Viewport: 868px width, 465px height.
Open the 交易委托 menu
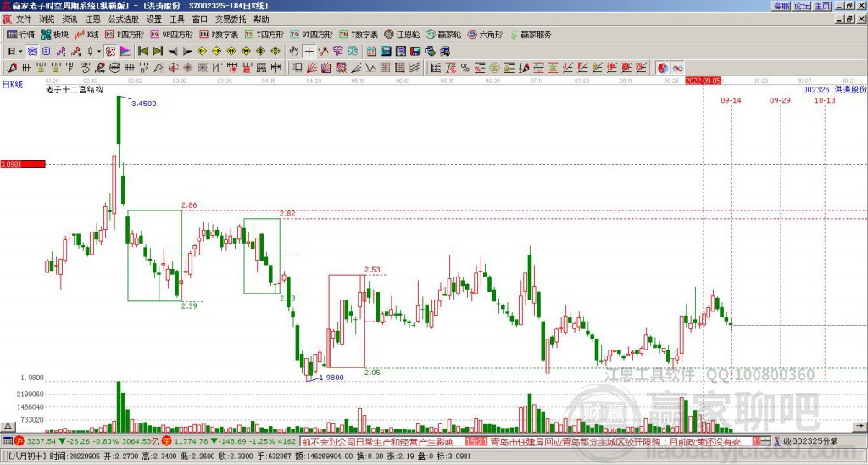point(231,20)
